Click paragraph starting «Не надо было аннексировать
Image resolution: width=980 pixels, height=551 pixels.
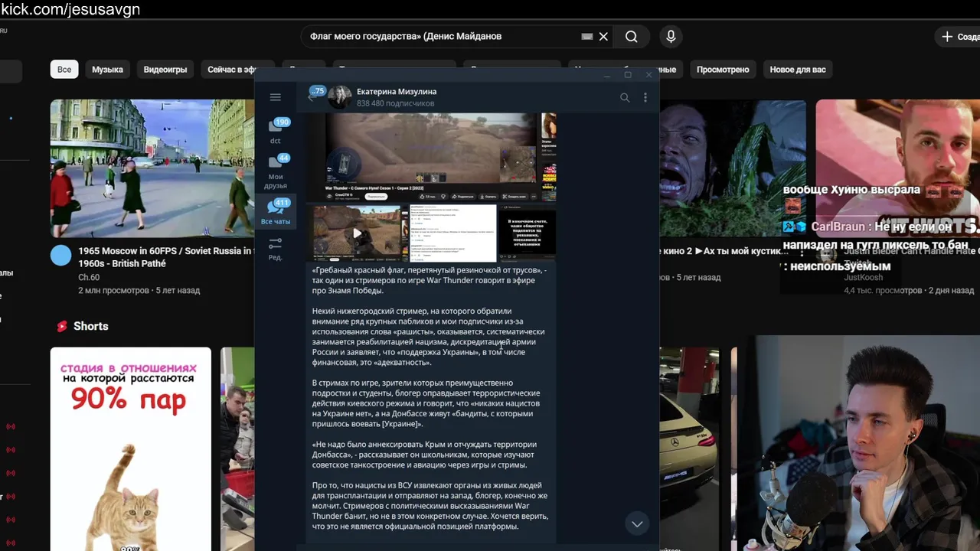pos(424,455)
